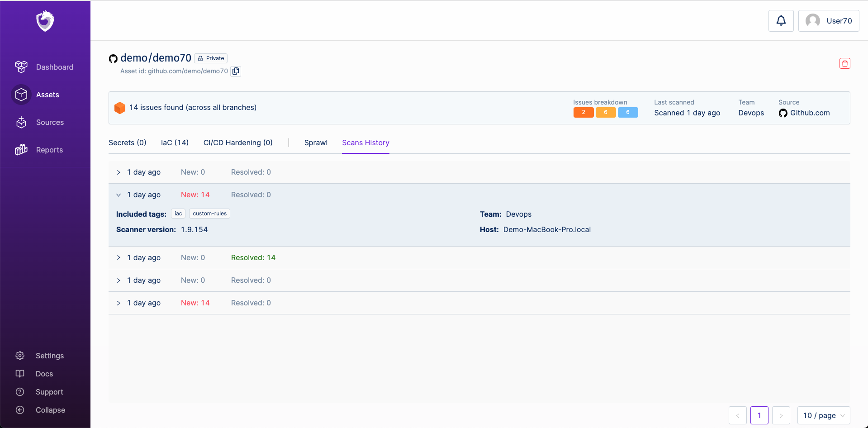Click Devops in the expanded scan details
Viewport: 868px width, 428px height.
pos(519,214)
